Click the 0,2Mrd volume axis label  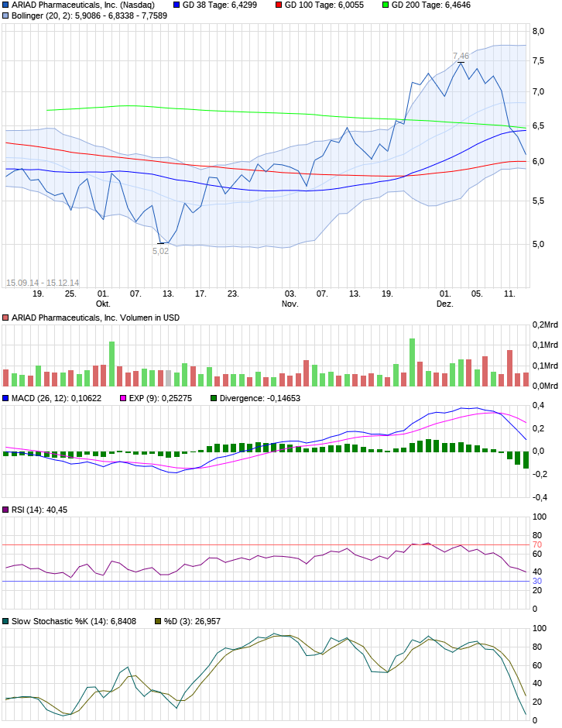[545, 325]
